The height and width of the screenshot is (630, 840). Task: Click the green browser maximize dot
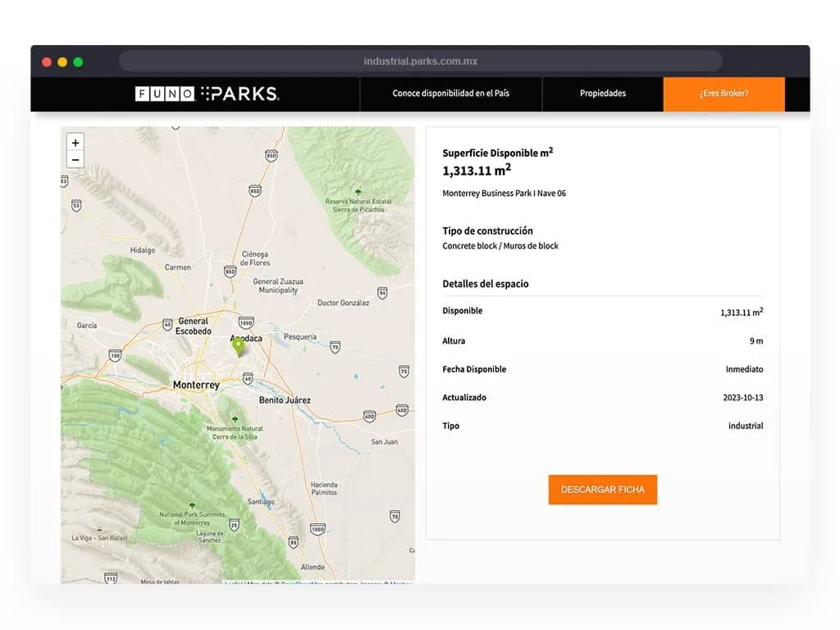[x=78, y=62]
